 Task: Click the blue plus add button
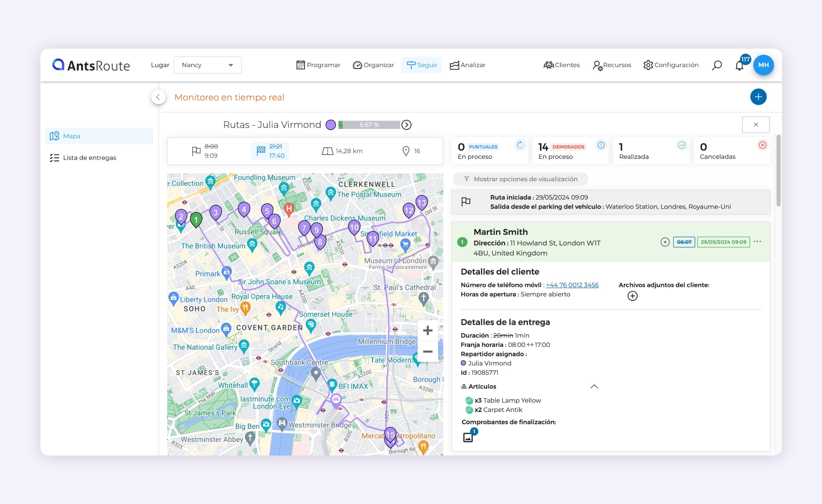click(758, 97)
